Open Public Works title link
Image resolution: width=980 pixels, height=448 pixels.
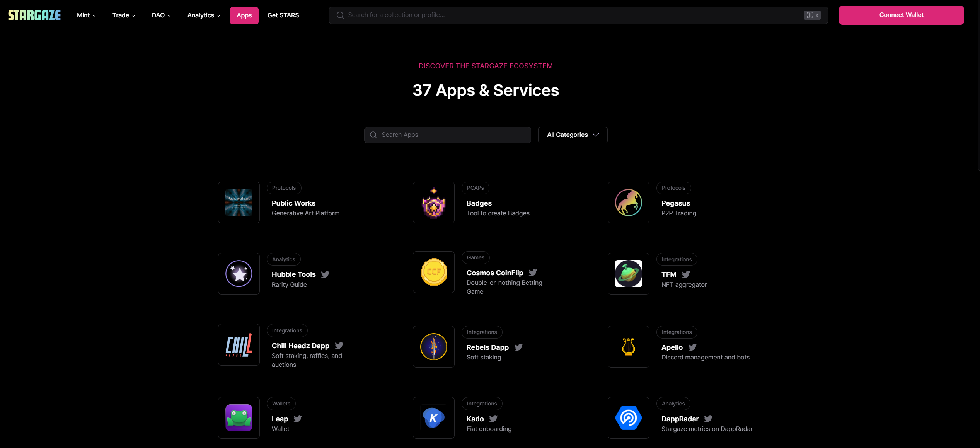(x=293, y=203)
